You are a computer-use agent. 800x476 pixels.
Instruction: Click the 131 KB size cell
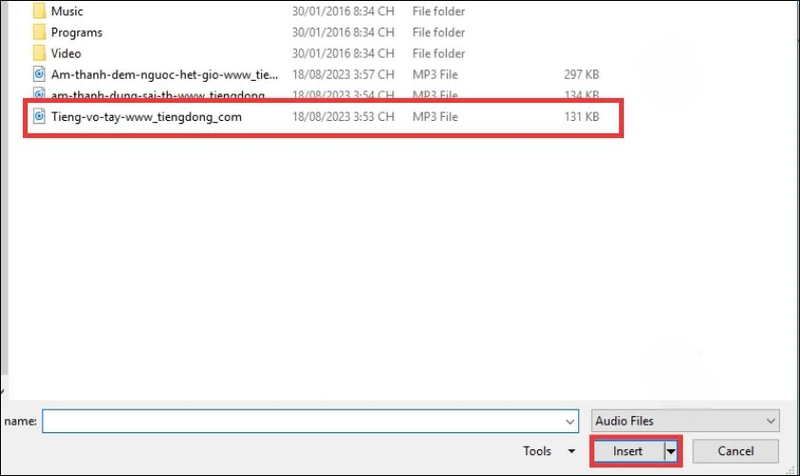pyautogui.click(x=581, y=117)
